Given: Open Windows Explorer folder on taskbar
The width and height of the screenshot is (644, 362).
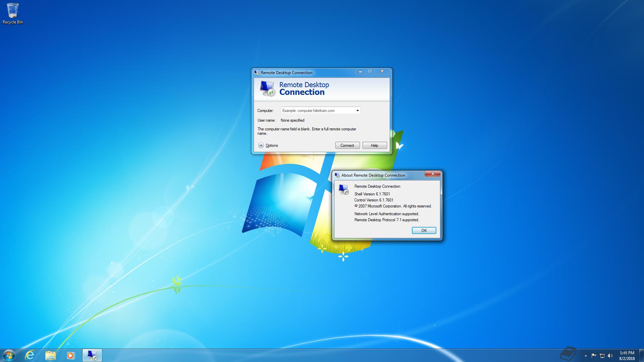Looking at the screenshot, I should pyautogui.click(x=50, y=355).
